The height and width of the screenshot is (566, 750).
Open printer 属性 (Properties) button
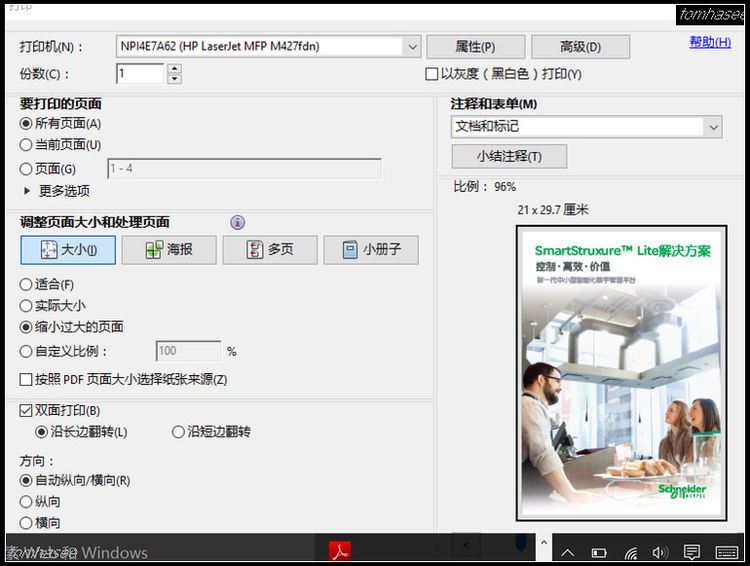[x=475, y=47]
